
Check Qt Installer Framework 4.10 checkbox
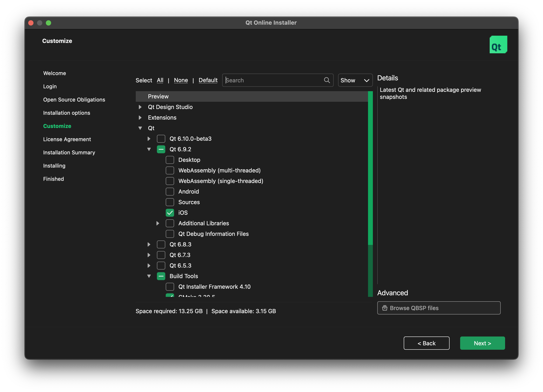[x=170, y=287]
